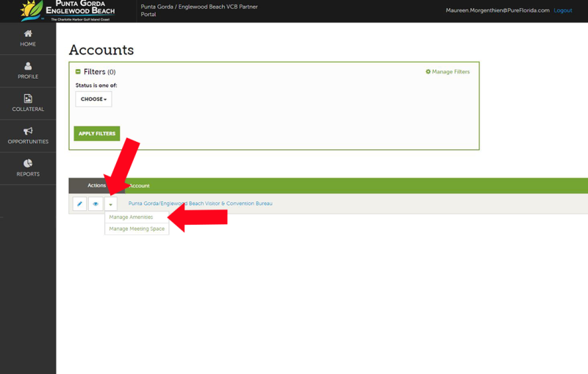
Task: Click the Apply Filters button
Action: (97, 134)
